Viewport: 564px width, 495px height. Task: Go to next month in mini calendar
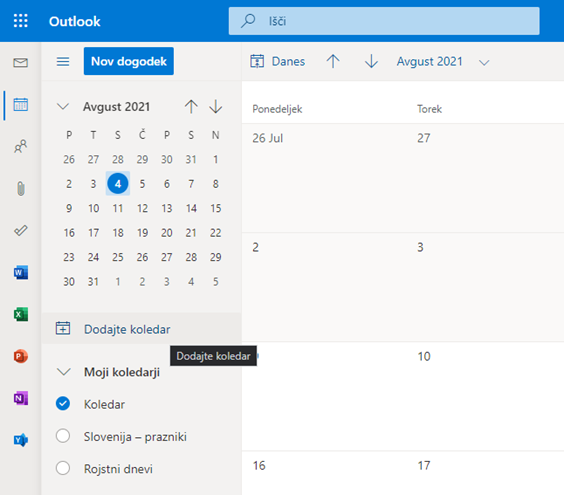coord(215,107)
